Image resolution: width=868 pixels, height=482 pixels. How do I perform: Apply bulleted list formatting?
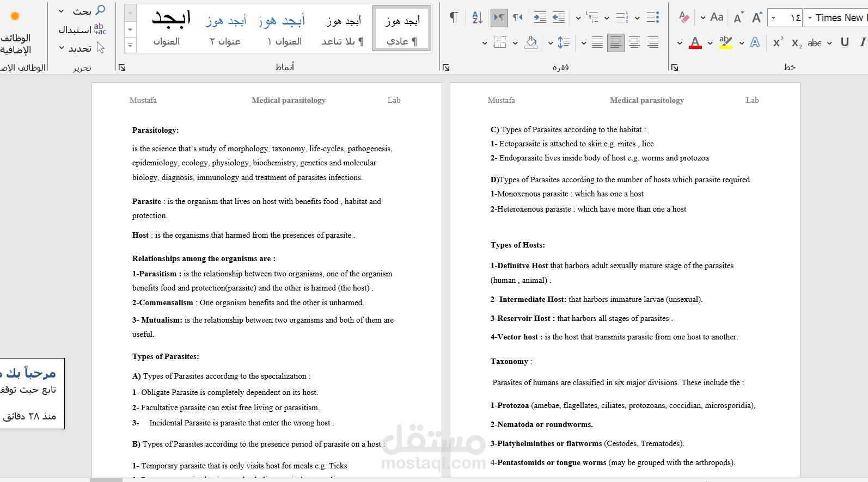tap(653, 17)
